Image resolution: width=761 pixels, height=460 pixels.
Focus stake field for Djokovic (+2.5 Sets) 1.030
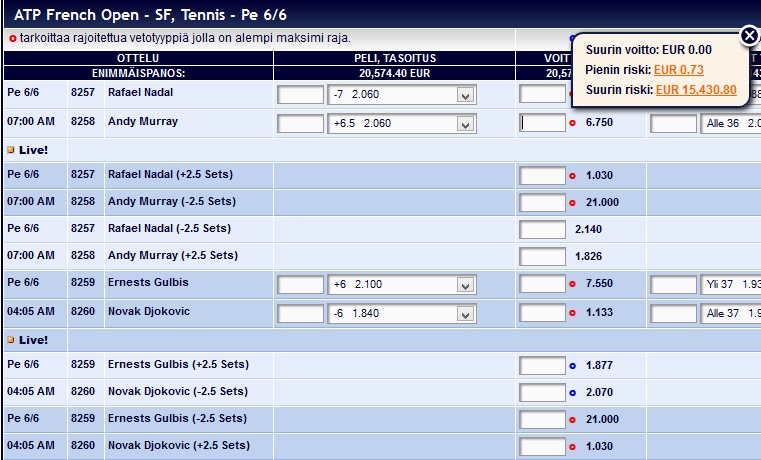[542, 447]
